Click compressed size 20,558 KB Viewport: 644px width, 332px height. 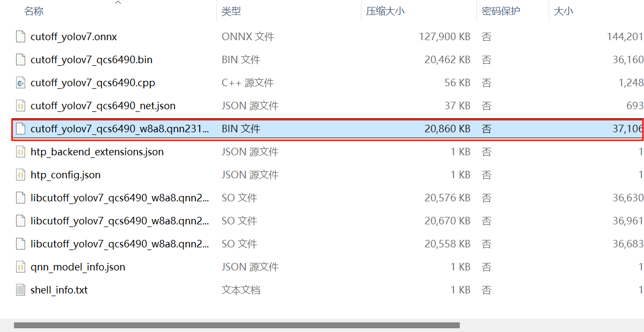[448, 244]
